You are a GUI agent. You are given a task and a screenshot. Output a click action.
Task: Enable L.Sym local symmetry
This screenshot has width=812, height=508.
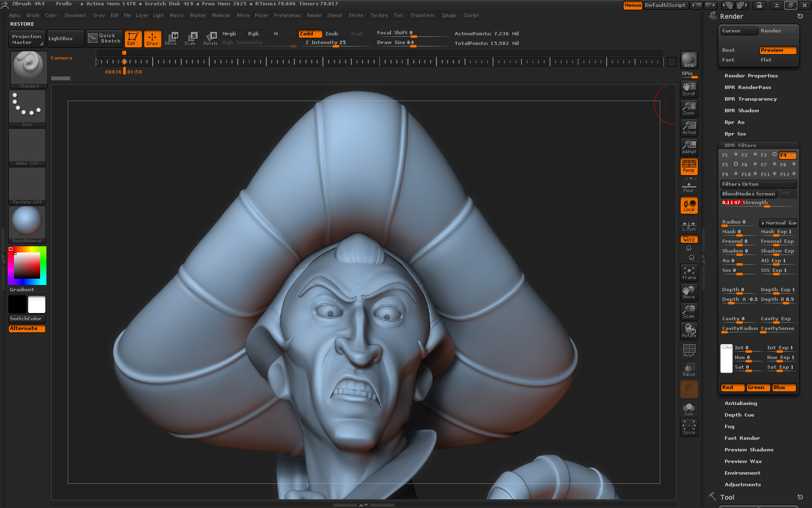click(x=689, y=226)
